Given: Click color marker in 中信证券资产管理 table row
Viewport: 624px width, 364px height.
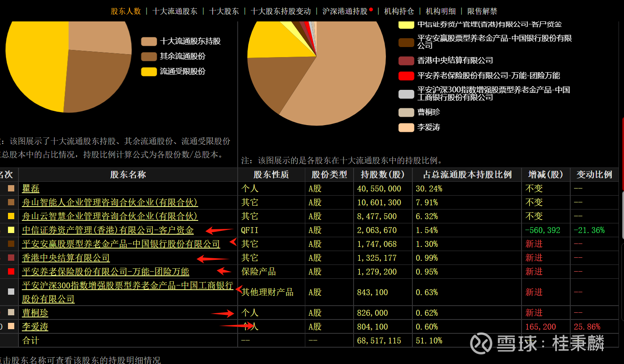Looking at the screenshot, I should pos(11,230).
